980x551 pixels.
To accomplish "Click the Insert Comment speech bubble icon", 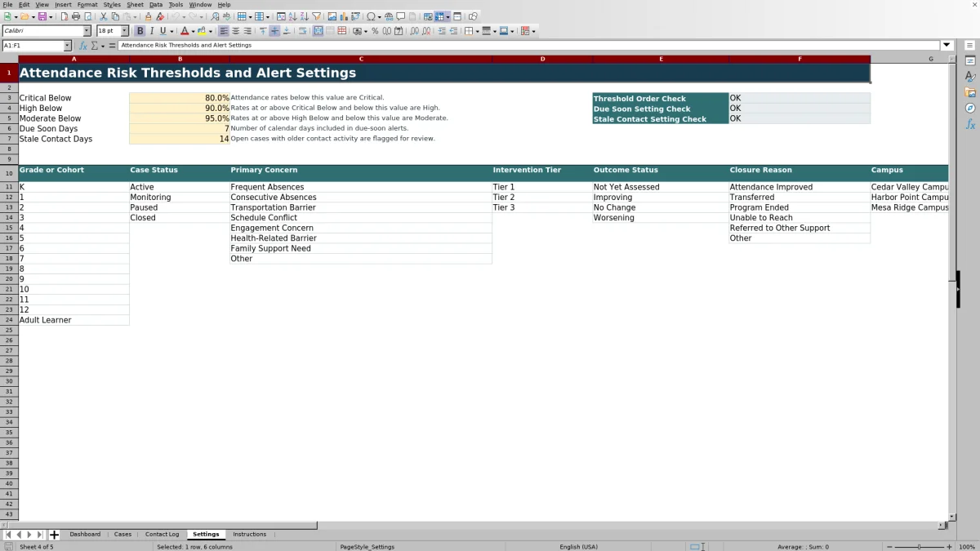I will (x=401, y=16).
